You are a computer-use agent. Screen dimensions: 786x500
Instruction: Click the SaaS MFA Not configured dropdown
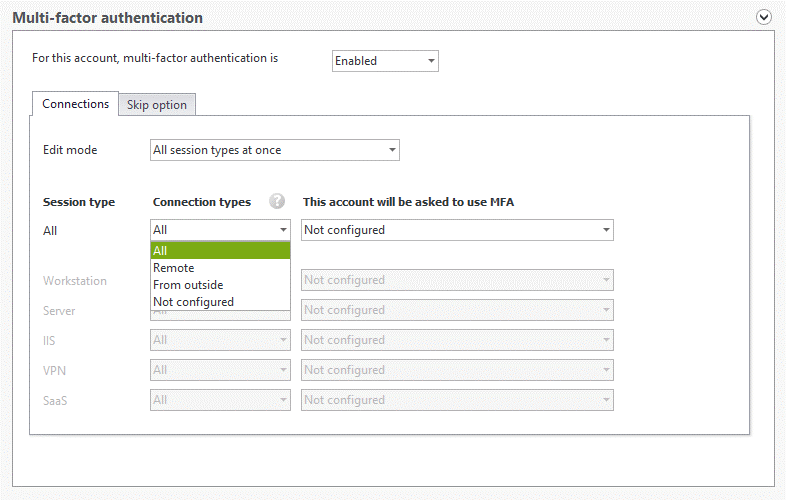pyautogui.click(x=457, y=400)
